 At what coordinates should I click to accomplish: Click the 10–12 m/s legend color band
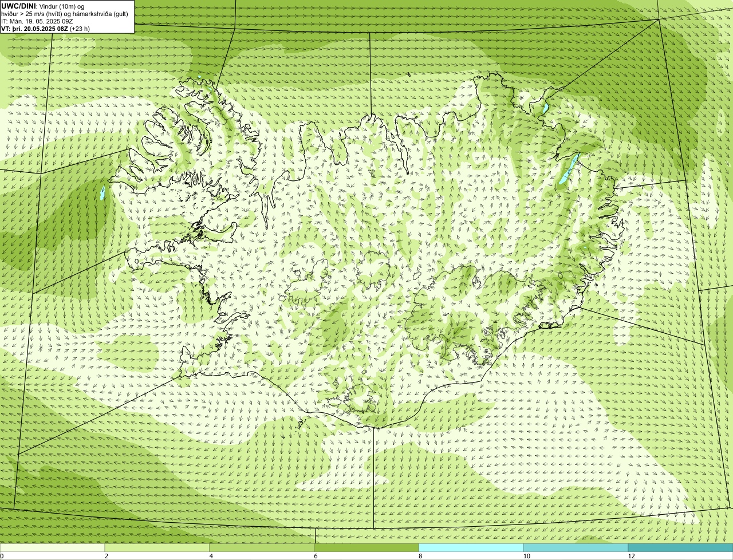coord(576,548)
